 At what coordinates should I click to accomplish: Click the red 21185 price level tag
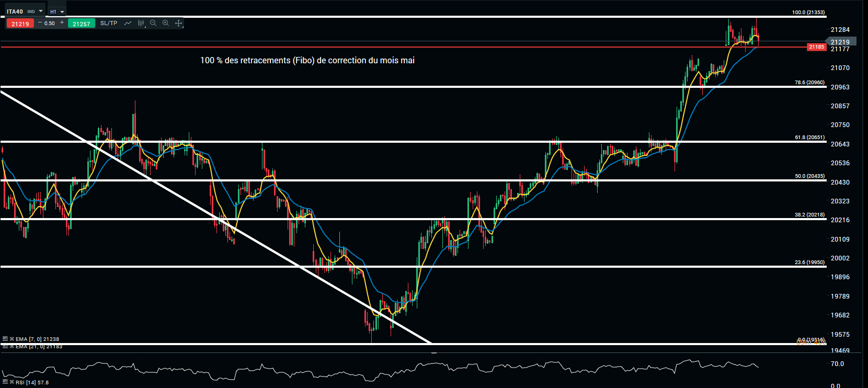point(816,47)
